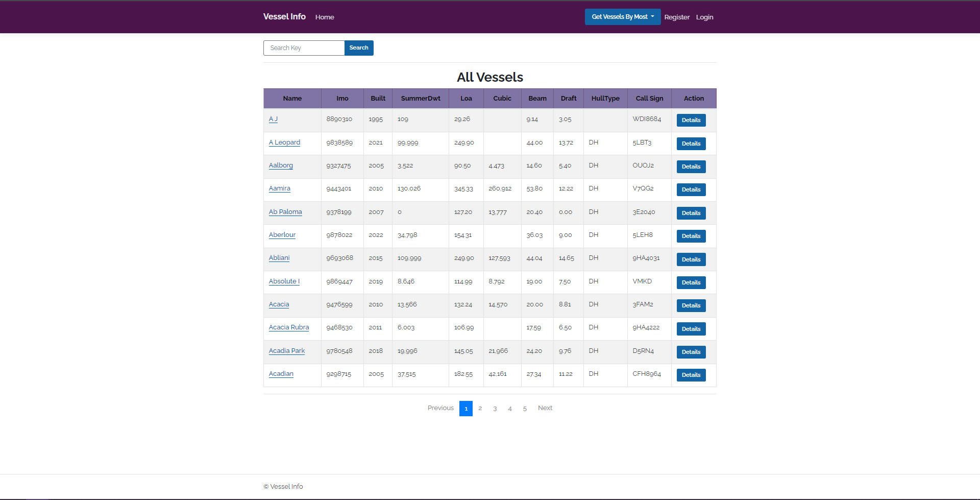The image size is (980, 500).
Task: Select the Acadian vessel link
Action: pyautogui.click(x=281, y=374)
